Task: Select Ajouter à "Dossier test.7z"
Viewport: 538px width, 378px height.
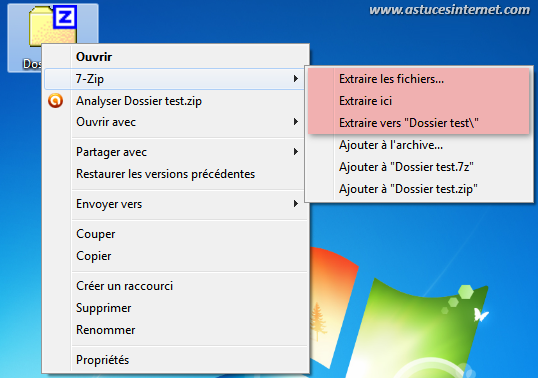Action: tap(419, 167)
